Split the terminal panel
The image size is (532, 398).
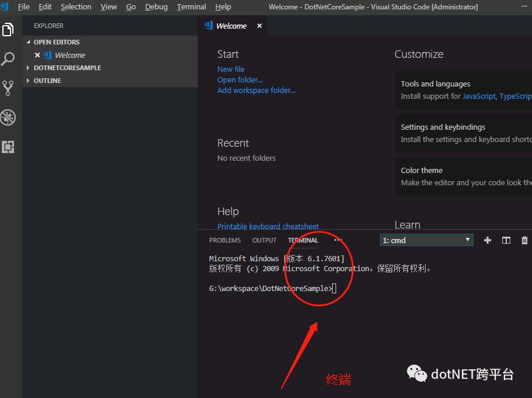[x=506, y=240]
